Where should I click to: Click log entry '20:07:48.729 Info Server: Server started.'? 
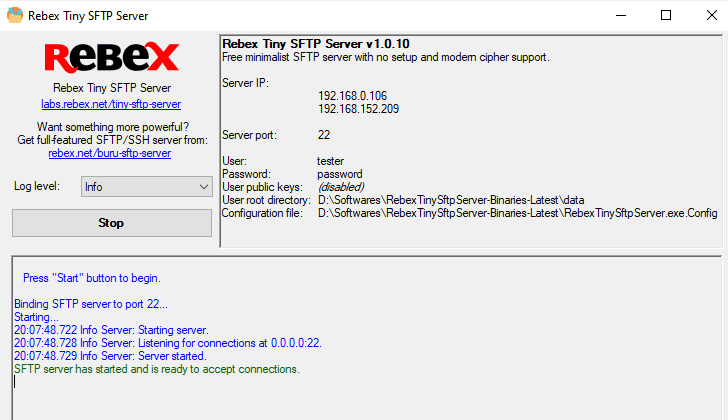[x=110, y=356]
